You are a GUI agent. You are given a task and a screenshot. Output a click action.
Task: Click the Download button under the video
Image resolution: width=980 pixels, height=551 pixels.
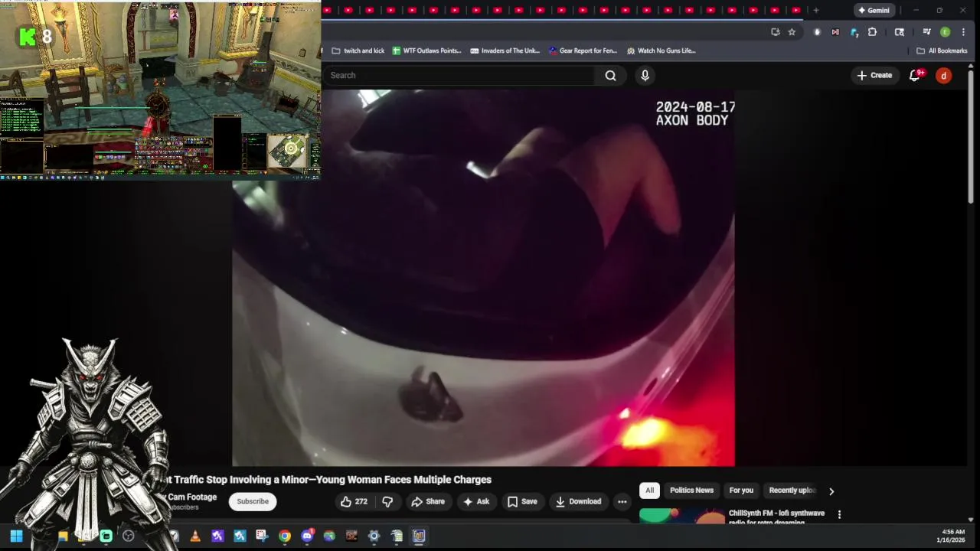pos(578,501)
